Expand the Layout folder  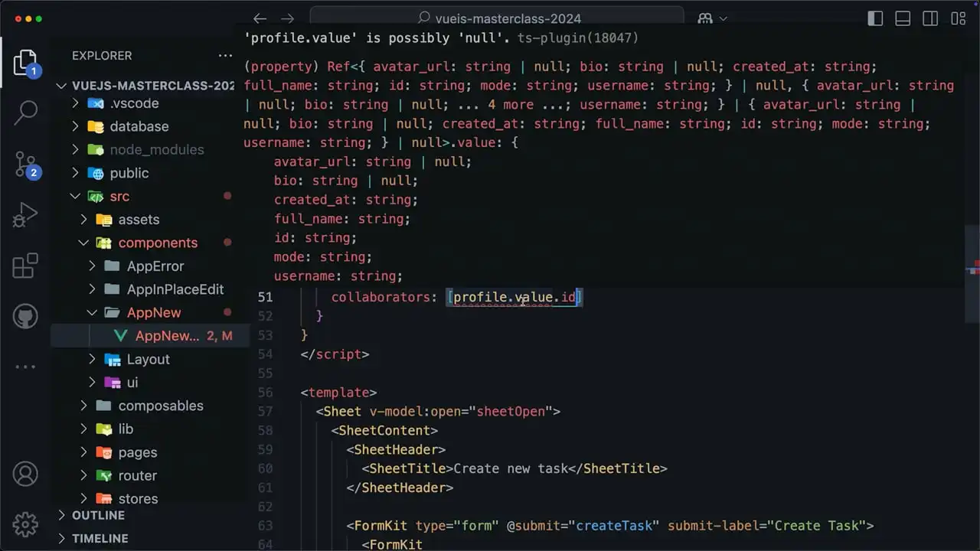150,359
